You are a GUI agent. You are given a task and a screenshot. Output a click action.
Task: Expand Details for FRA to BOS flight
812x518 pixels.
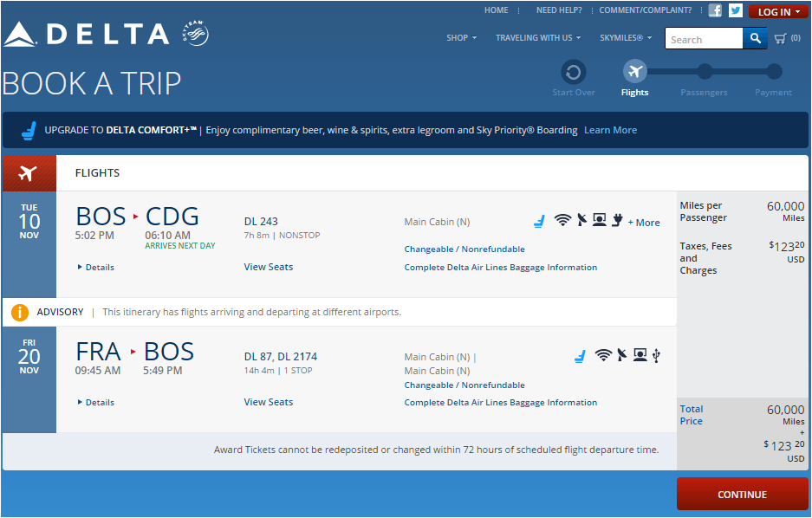(x=96, y=403)
